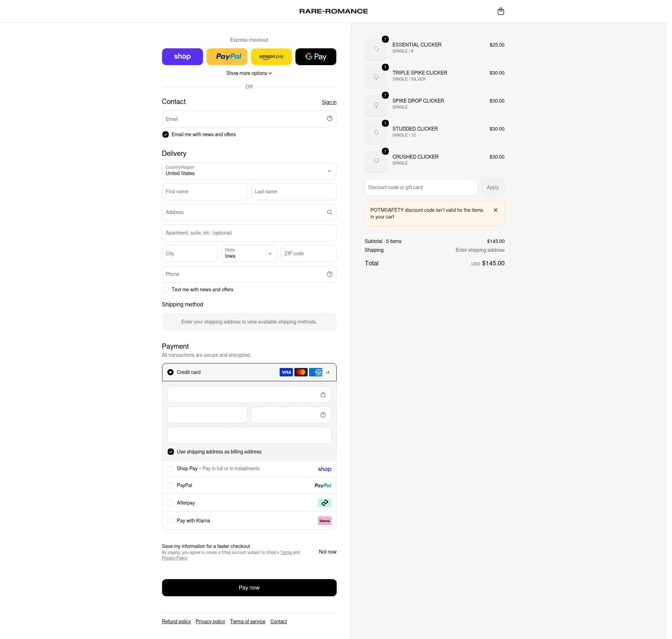Uncheck Email me with news and offers
672x639 pixels.
[x=166, y=134]
